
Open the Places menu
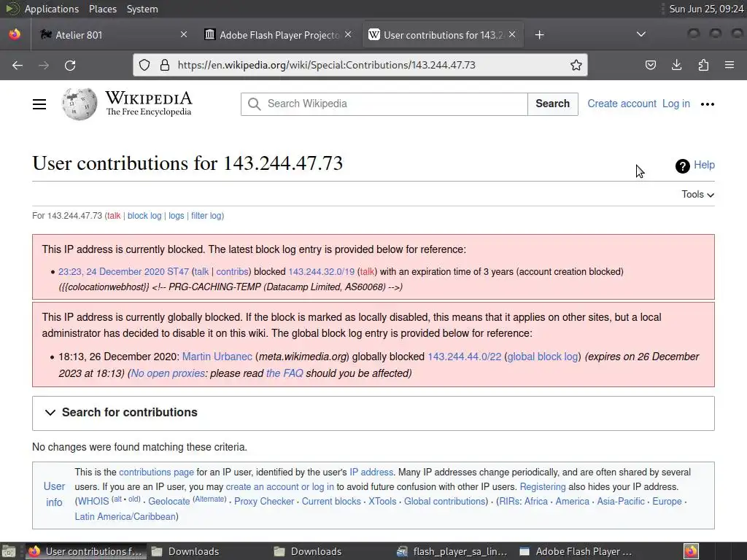[x=102, y=9]
